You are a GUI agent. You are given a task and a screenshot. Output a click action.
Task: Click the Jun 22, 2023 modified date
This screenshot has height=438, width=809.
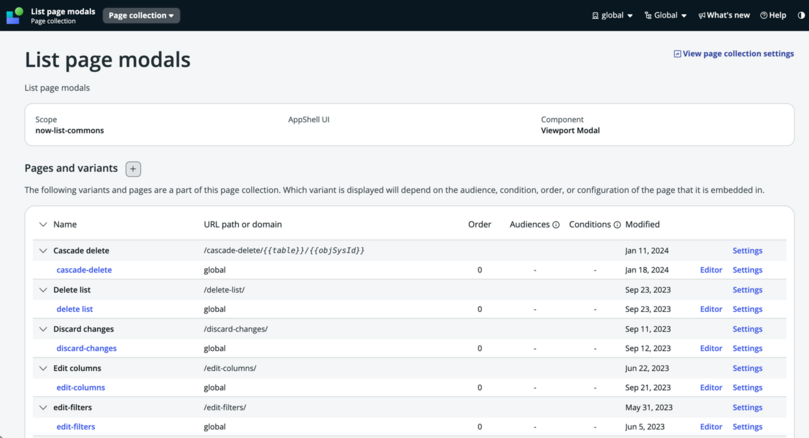(x=647, y=368)
